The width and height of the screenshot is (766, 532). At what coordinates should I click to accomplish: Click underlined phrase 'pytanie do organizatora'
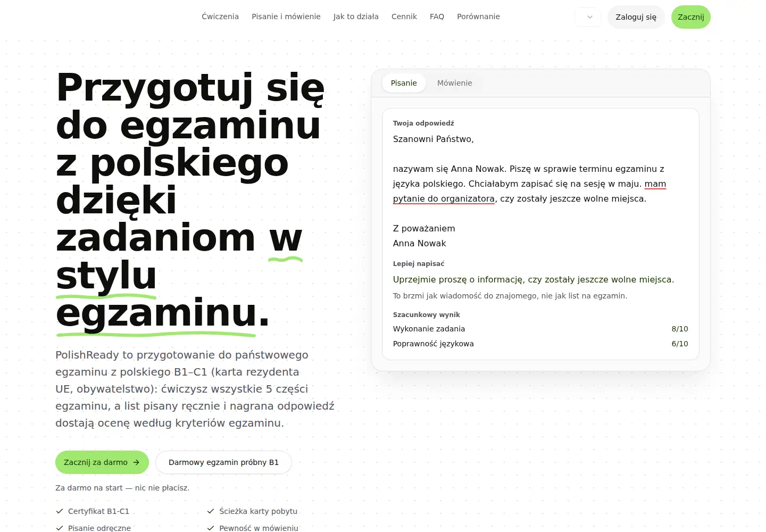[x=444, y=198]
